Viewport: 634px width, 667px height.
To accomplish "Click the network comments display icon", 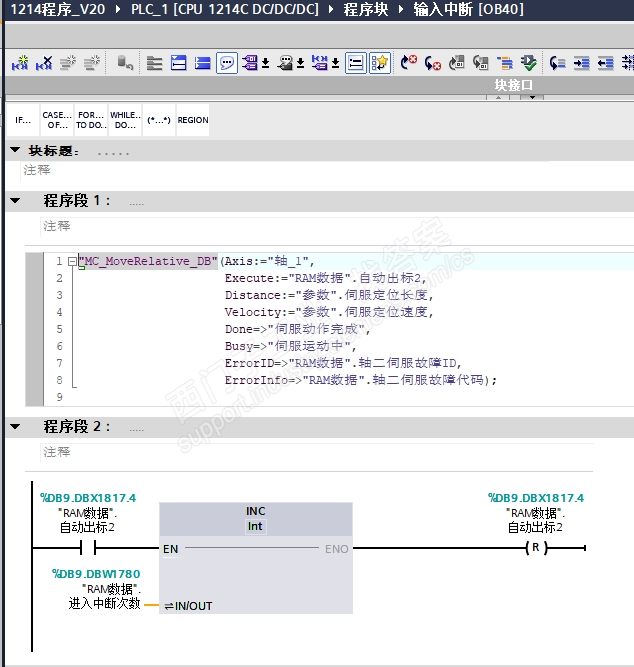I will point(320,63).
